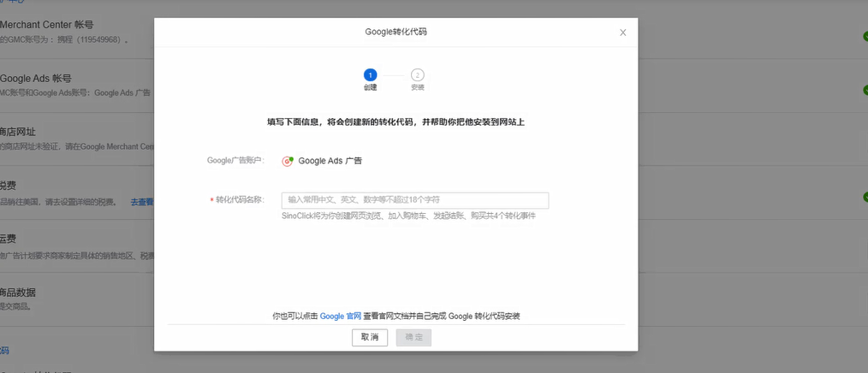Click the 运费 heading in background
This screenshot has height=373, width=868.
point(8,239)
